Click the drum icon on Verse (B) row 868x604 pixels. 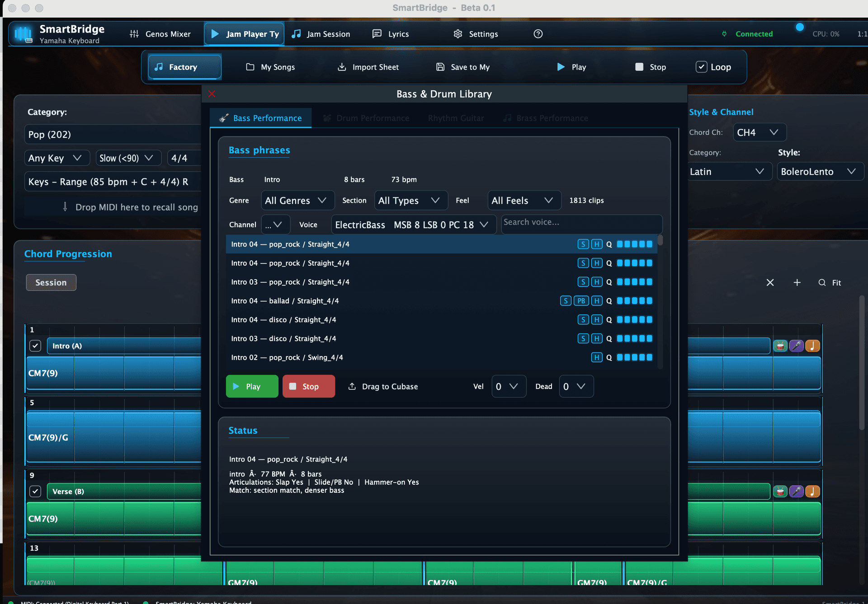[780, 492]
